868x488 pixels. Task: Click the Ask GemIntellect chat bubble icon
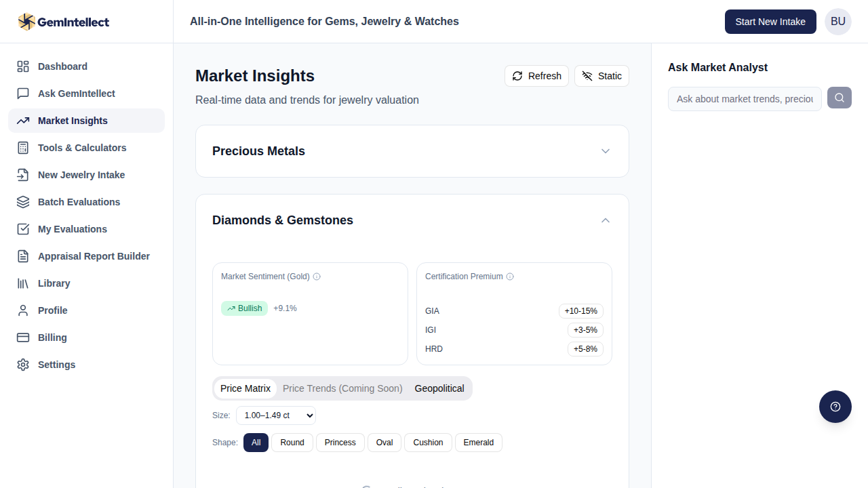[x=23, y=94]
